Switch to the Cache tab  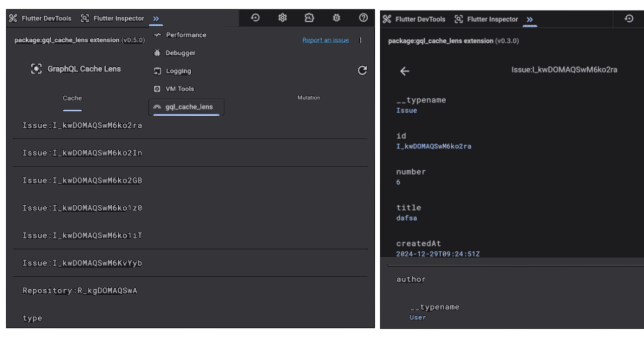(72, 98)
